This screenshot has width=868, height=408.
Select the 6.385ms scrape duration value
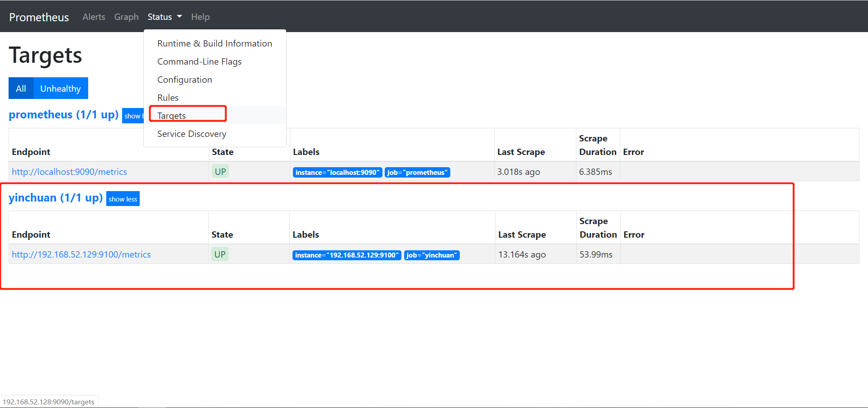[x=595, y=172]
